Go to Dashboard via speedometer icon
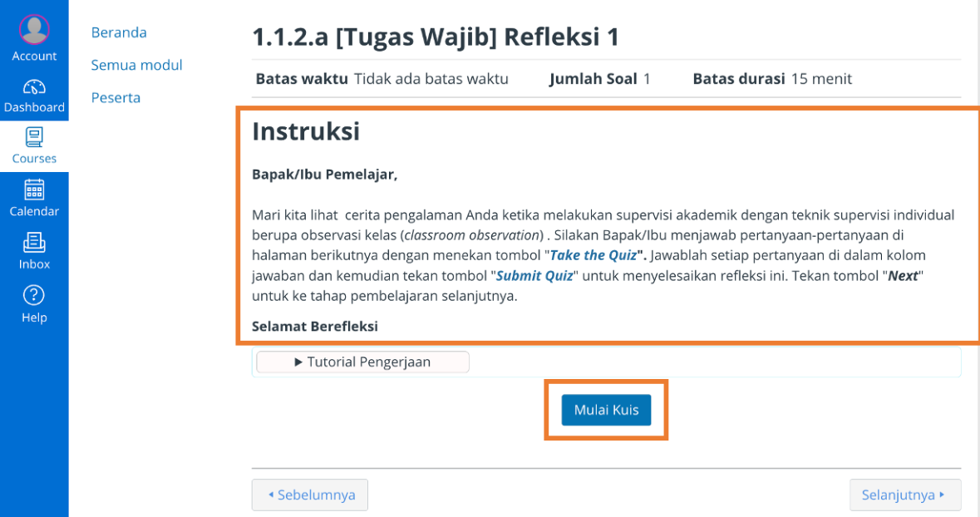The image size is (980, 517). point(34,86)
